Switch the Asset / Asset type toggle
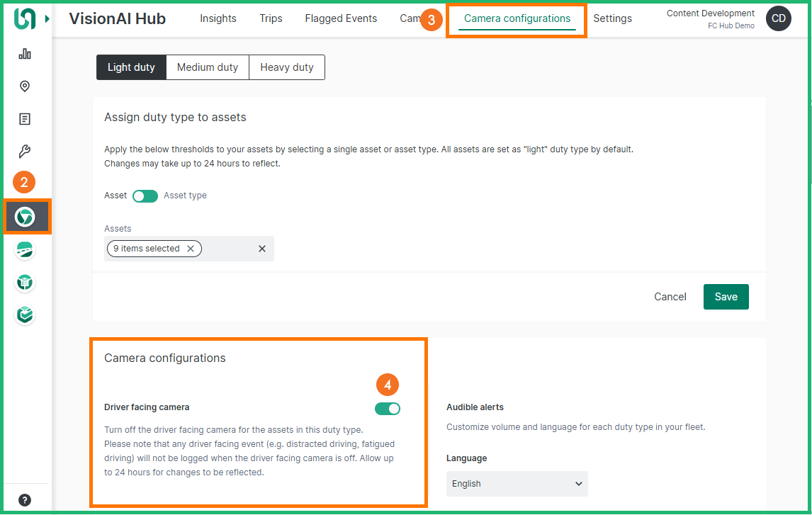Viewport: 812px width, 515px height. (x=145, y=196)
